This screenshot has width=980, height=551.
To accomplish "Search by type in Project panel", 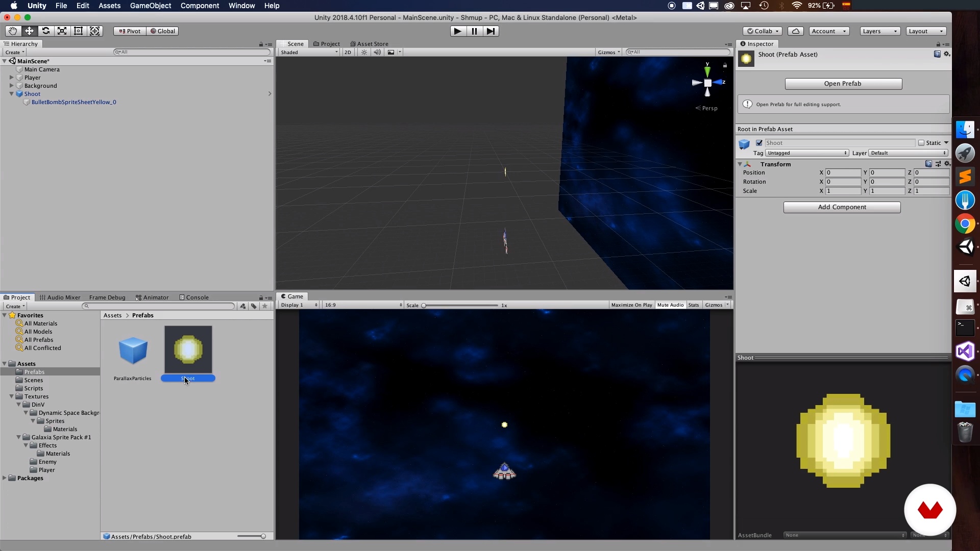I will click(x=243, y=306).
